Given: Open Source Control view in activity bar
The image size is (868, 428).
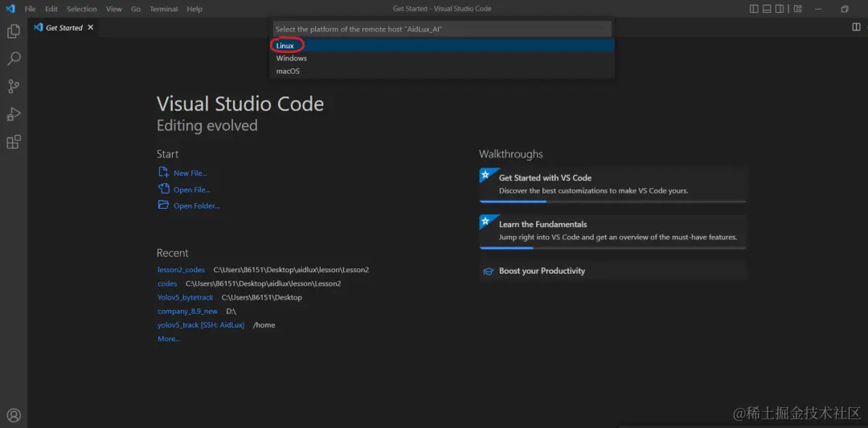Looking at the screenshot, I should tap(14, 86).
